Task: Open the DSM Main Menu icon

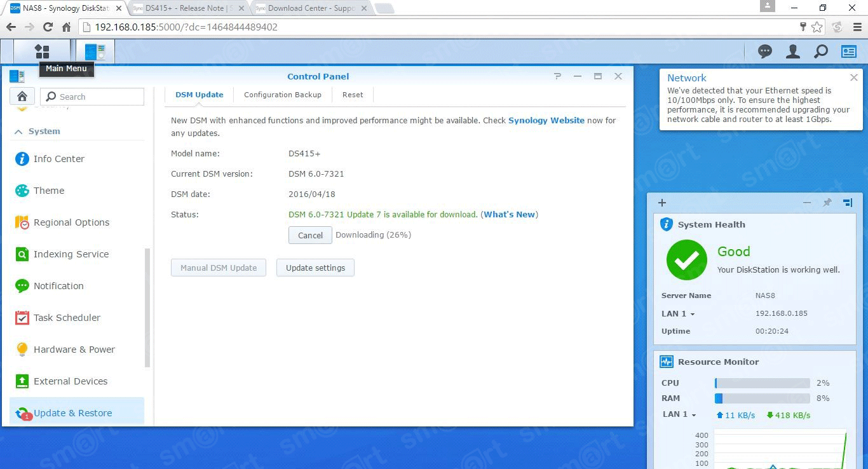Action: [42, 51]
